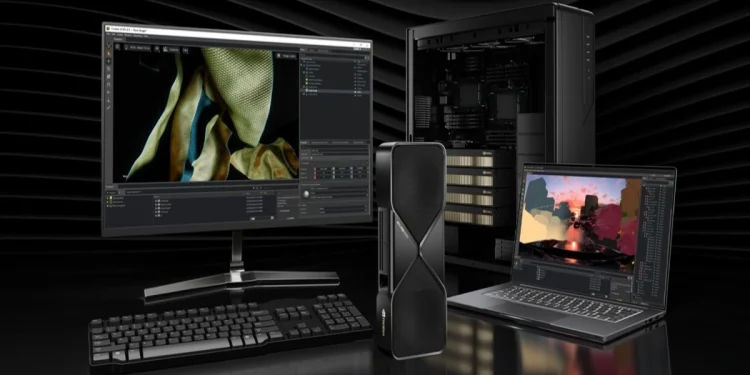Screen dimensions: 750x375
Task: Pick the Scale tool in the left toolbar
Action: (x=109, y=77)
